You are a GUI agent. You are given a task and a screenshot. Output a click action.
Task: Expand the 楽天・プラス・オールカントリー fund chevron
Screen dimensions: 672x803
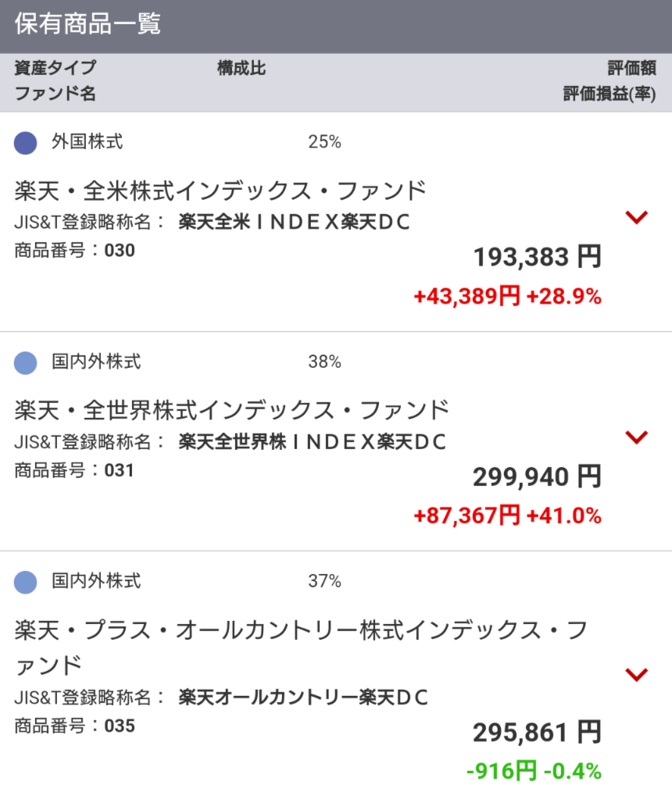(x=638, y=673)
